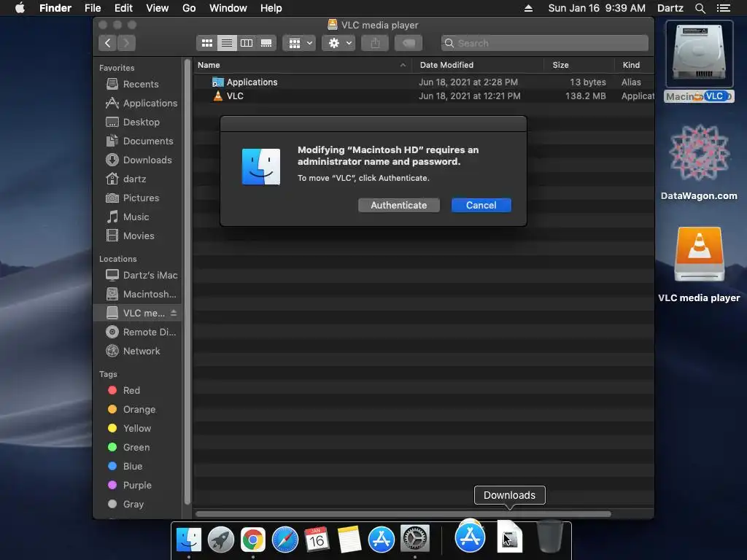The height and width of the screenshot is (560, 747).
Task: Select the Applications alias row
Action: (424, 82)
